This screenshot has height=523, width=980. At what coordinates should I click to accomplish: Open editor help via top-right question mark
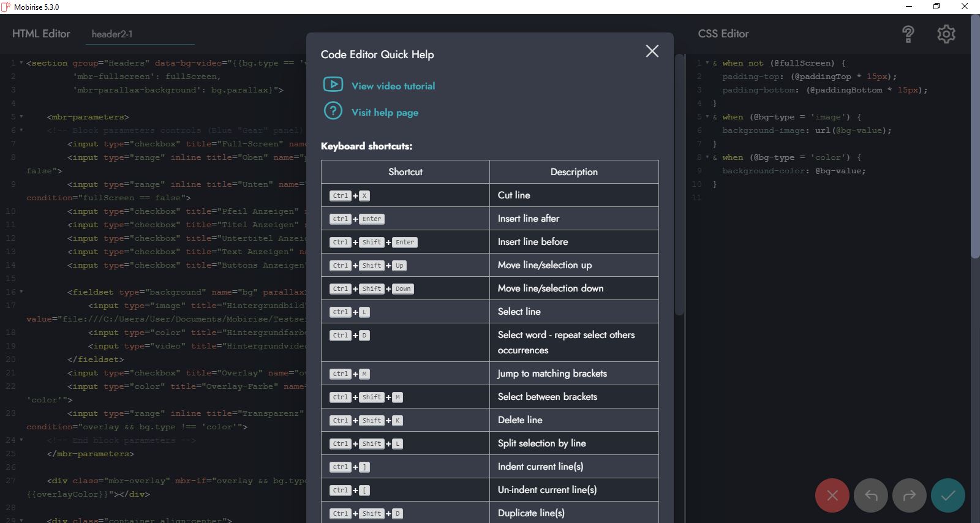click(908, 34)
